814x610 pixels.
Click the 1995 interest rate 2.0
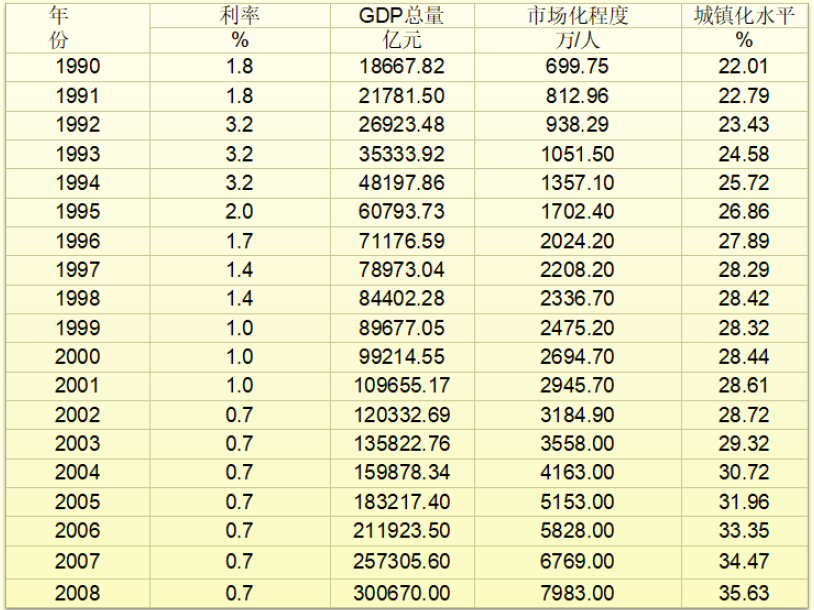[x=239, y=211]
